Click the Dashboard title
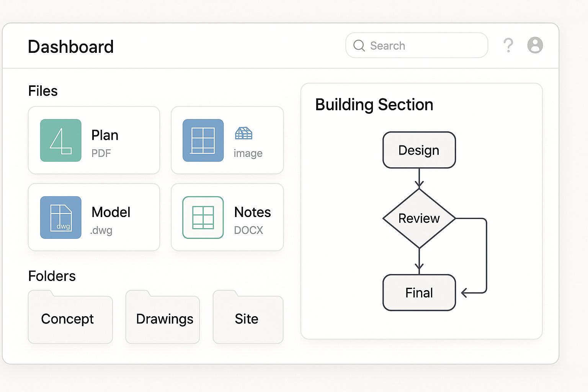The image size is (588, 392). pyautogui.click(x=71, y=47)
